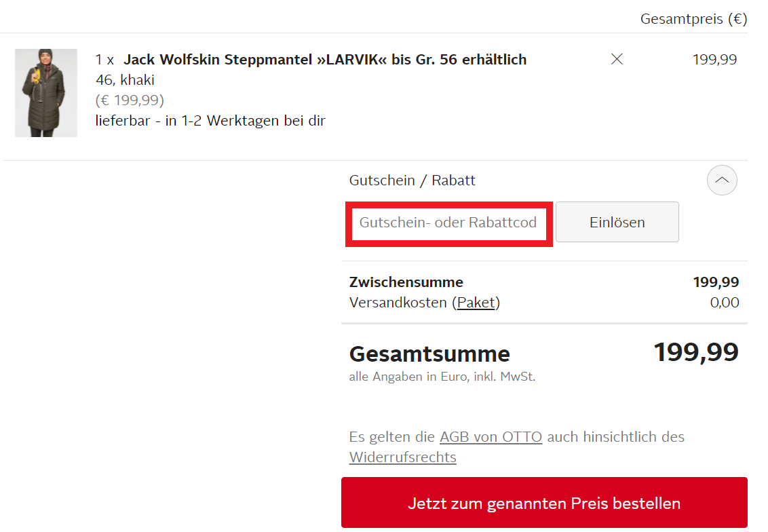
Task: Select the '46, khaki' variant text
Action: tap(125, 80)
